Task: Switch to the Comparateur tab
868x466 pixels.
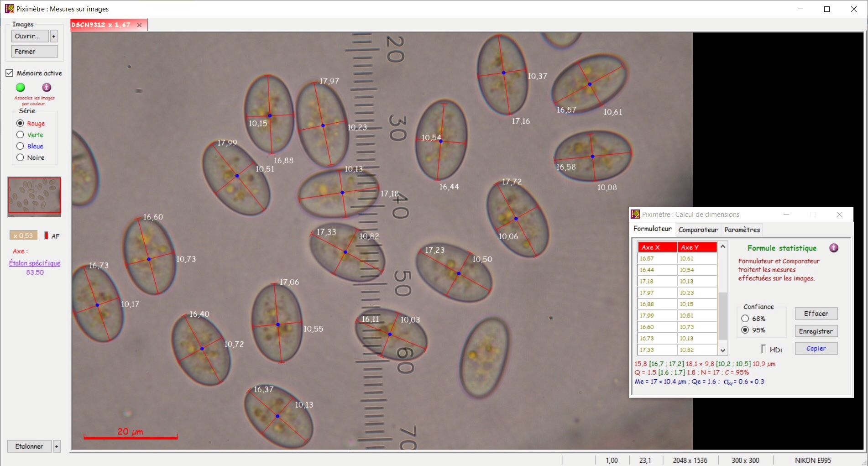Action: click(x=698, y=230)
